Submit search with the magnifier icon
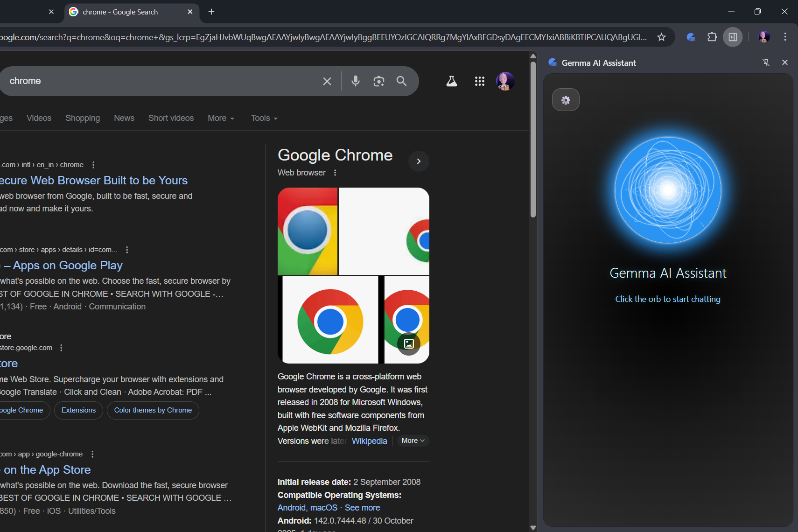798x532 pixels. (x=401, y=81)
